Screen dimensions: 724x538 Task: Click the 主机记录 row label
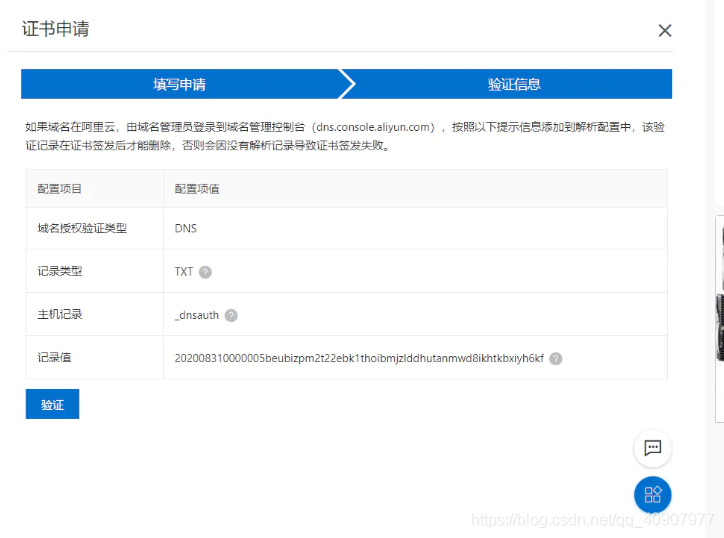(x=60, y=315)
